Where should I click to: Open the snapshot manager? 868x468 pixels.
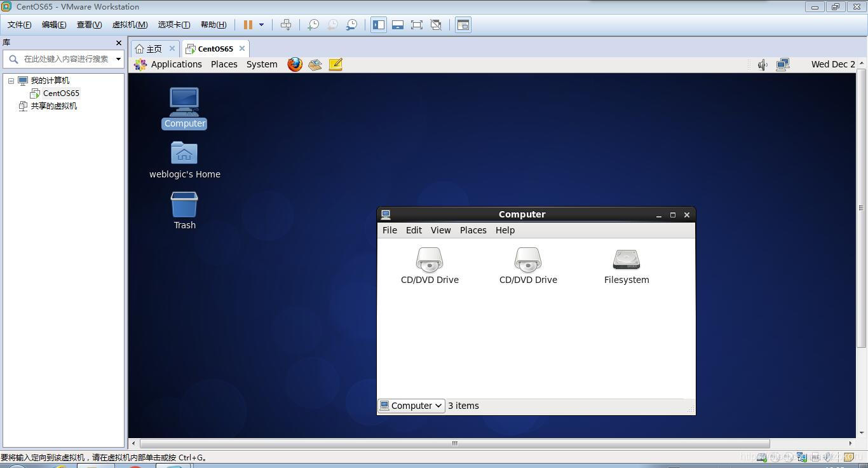tap(351, 25)
